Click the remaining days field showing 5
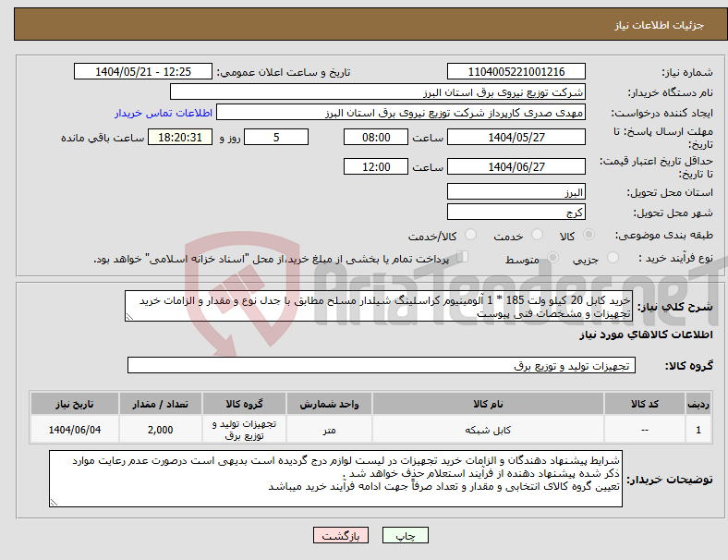 point(276,137)
